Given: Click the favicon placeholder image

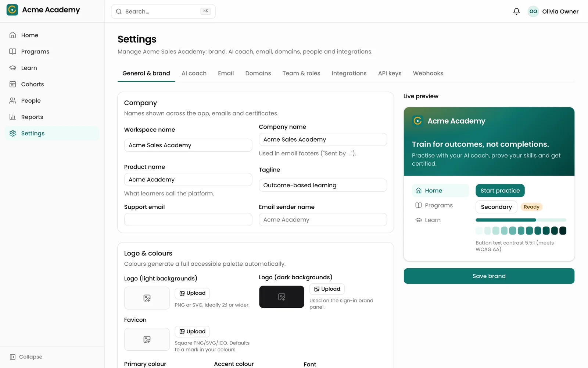Looking at the screenshot, I should [x=147, y=339].
